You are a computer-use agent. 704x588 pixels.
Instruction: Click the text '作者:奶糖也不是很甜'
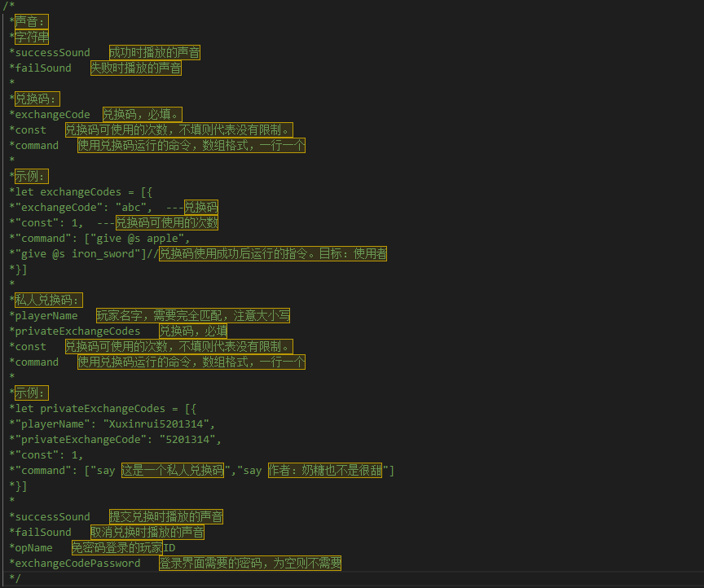click(325, 471)
